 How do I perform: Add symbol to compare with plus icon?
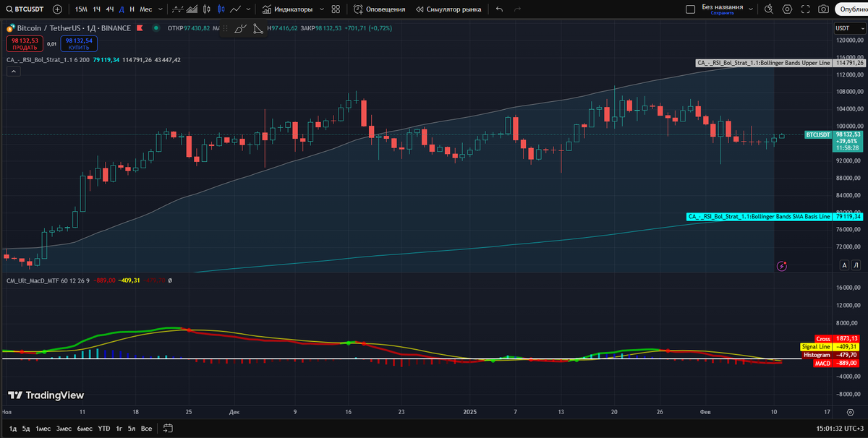(57, 9)
